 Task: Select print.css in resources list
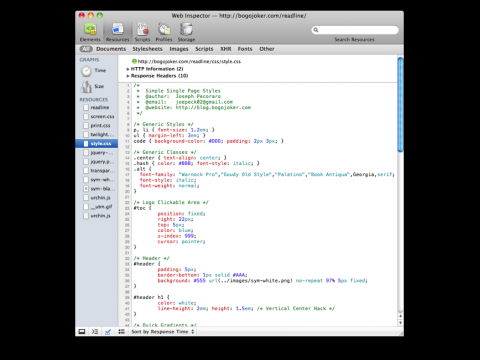(x=97, y=125)
